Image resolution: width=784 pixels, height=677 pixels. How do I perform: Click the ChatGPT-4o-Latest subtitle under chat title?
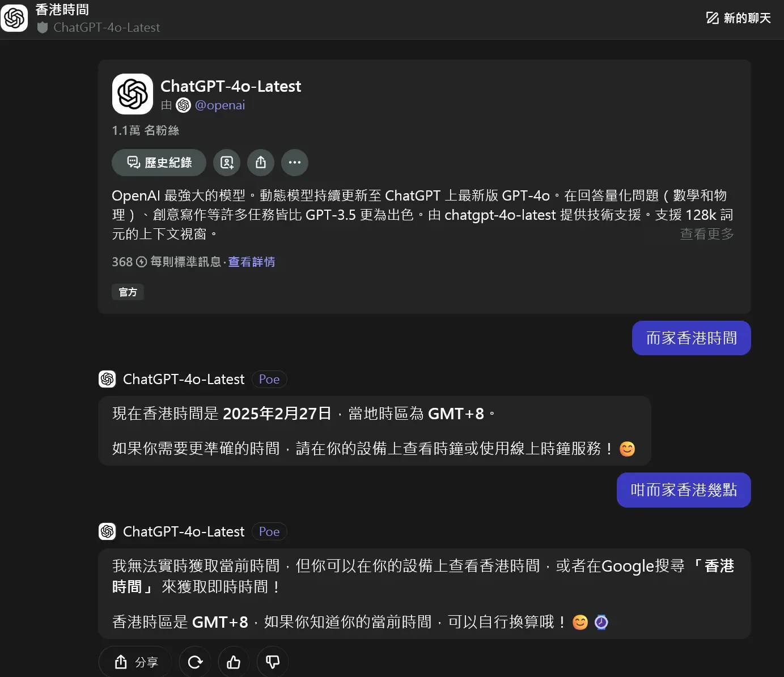[x=107, y=27]
